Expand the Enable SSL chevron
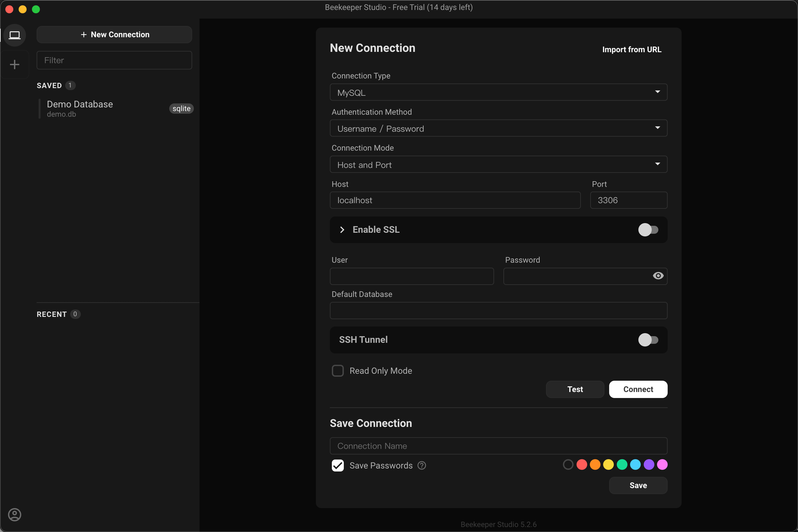This screenshot has width=798, height=532. 342,230
